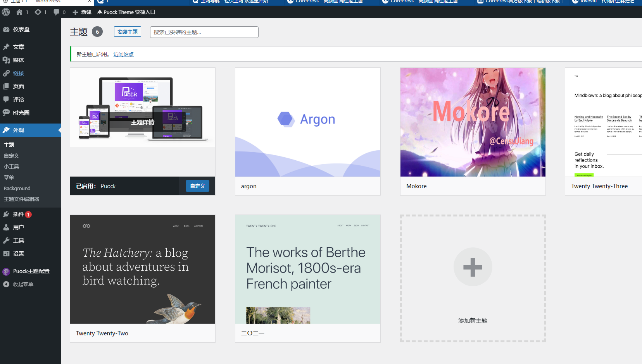Open Twenty Twenty-Two theme thumbnail
The height and width of the screenshot is (364, 642).
click(143, 270)
